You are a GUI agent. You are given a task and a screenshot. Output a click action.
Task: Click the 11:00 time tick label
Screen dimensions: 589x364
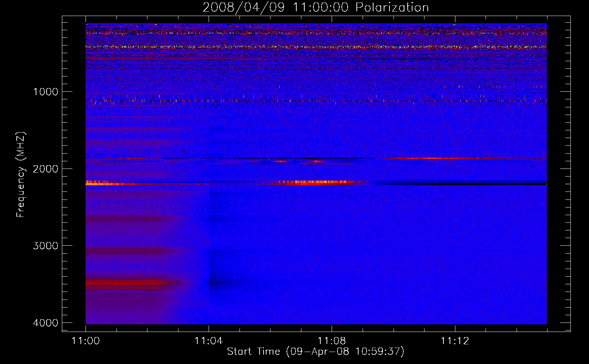point(86,341)
